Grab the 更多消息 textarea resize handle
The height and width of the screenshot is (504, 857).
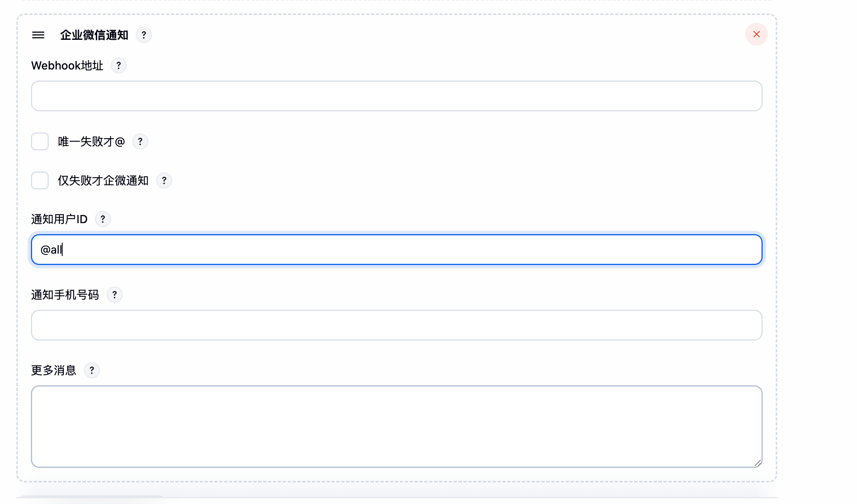[758, 463]
